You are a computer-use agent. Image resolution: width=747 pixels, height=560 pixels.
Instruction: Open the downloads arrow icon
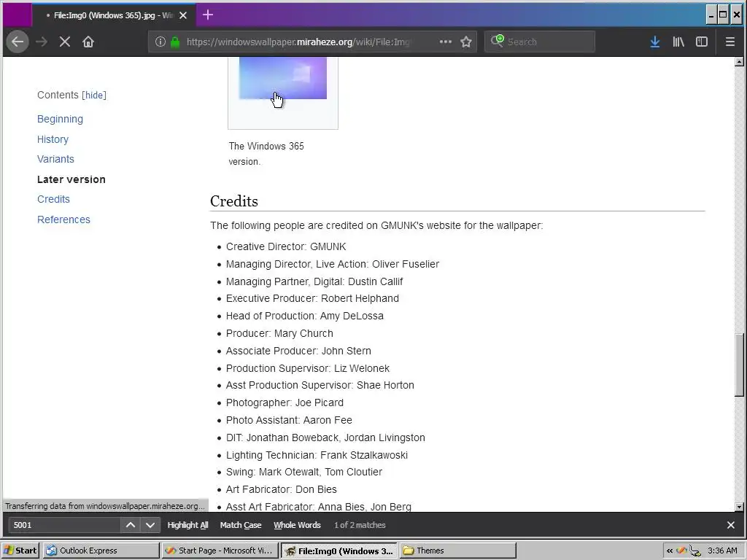point(655,42)
